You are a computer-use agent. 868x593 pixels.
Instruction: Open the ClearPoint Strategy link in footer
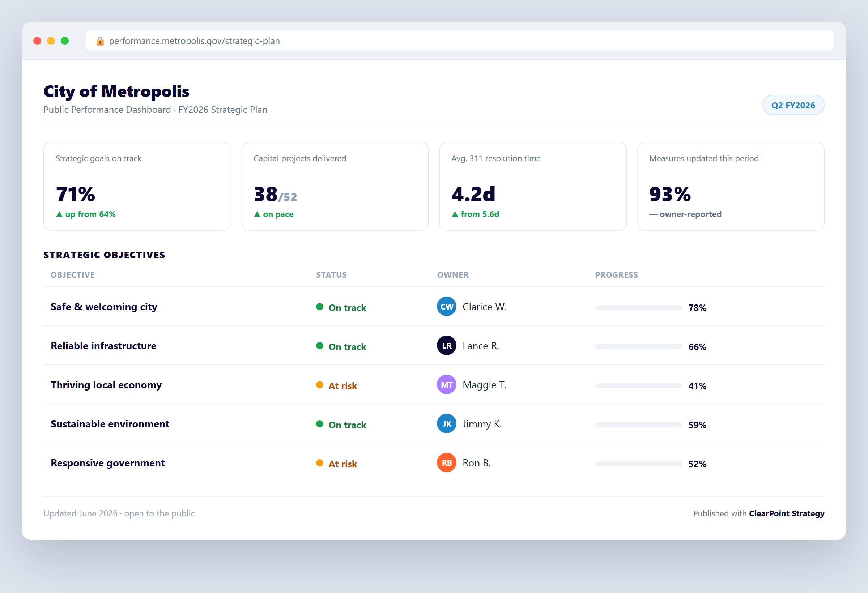coord(786,513)
